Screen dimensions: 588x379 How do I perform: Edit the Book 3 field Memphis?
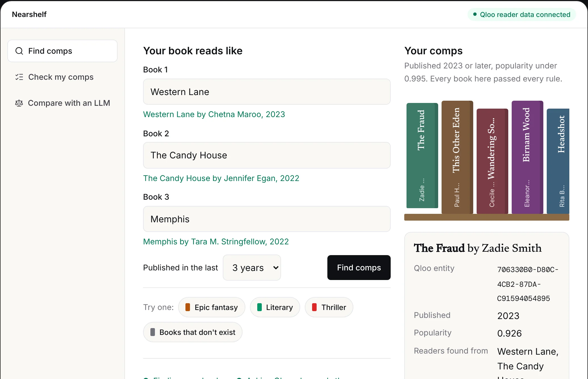(x=267, y=219)
